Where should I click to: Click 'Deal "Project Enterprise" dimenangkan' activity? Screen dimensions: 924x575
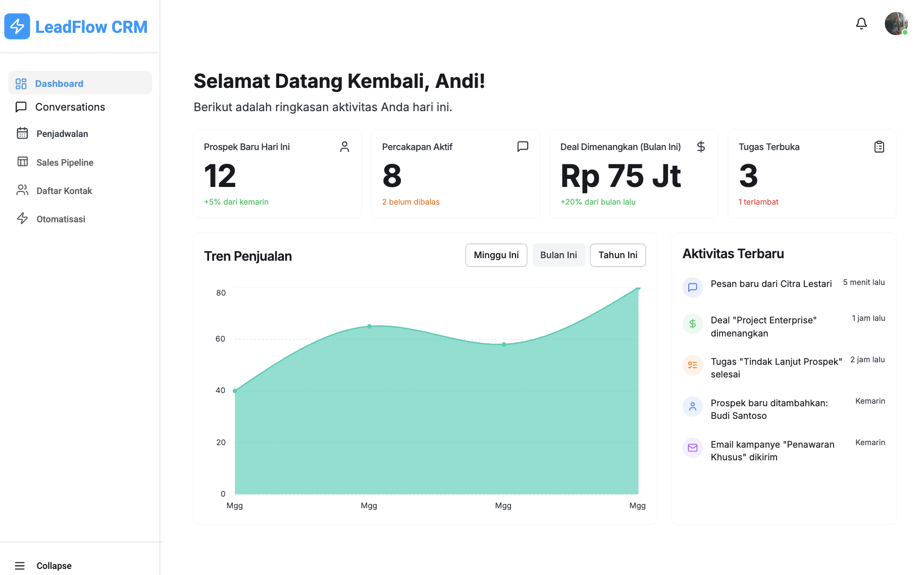763,326
